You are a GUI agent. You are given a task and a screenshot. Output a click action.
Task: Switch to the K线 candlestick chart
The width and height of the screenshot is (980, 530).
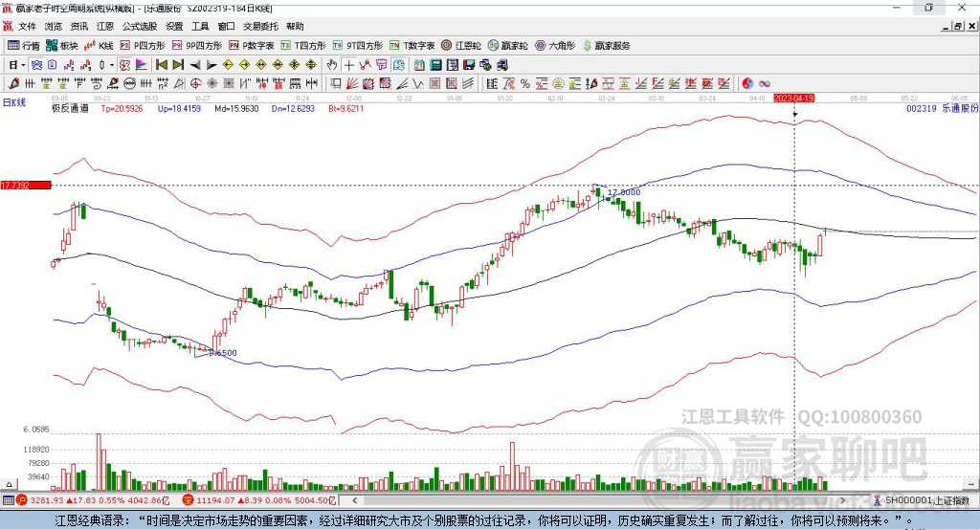99,46
